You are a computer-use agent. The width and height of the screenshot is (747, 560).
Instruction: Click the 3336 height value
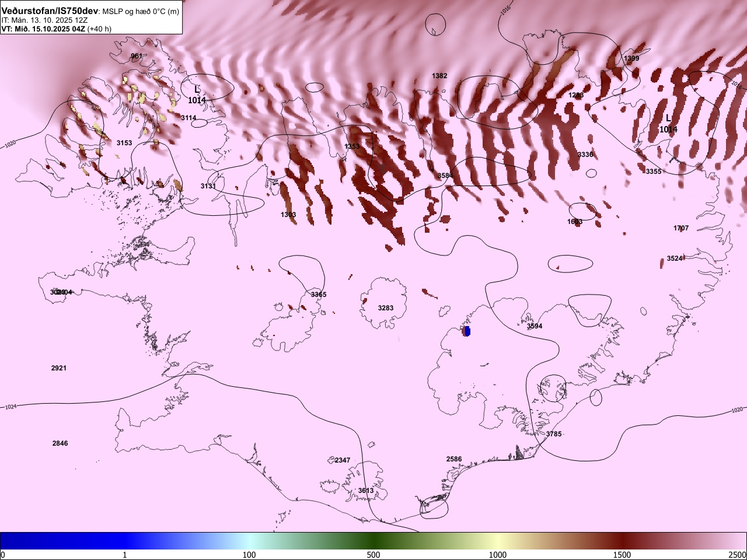coord(585,155)
